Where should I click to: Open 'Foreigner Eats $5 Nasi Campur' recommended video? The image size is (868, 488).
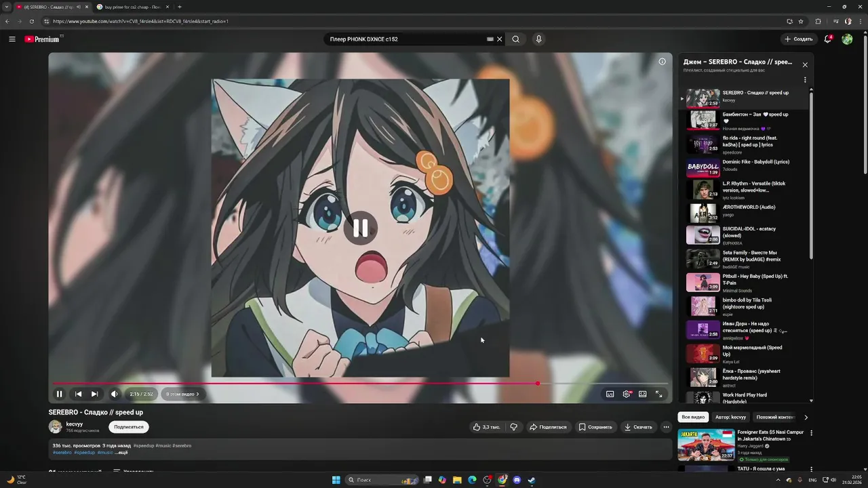742,445
